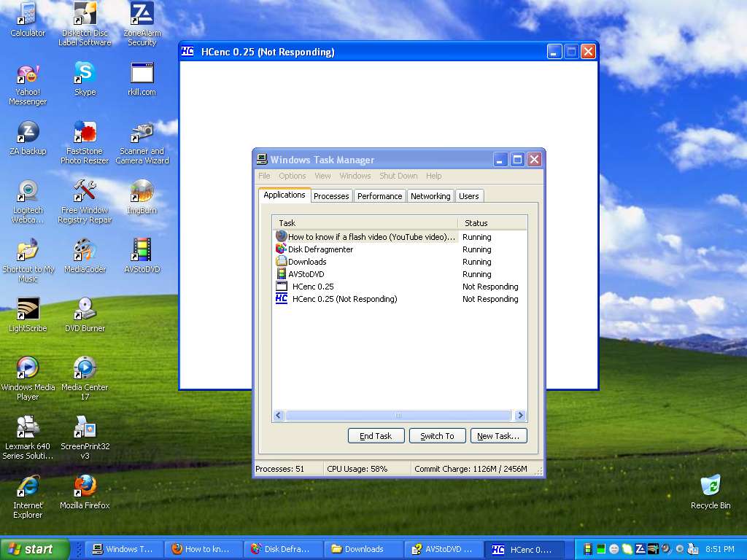Image resolution: width=747 pixels, height=560 pixels.
Task: Open Task Manager View menu
Action: pos(322,176)
